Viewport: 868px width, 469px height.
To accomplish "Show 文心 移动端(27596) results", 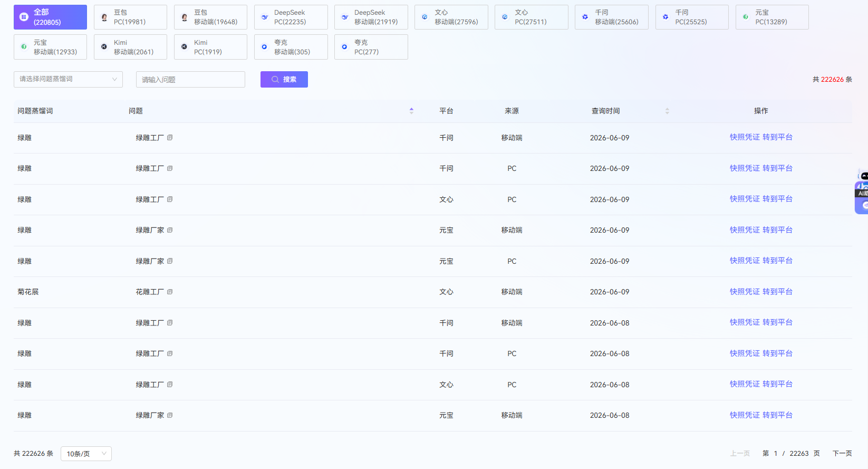I will [x=451, y=17].
